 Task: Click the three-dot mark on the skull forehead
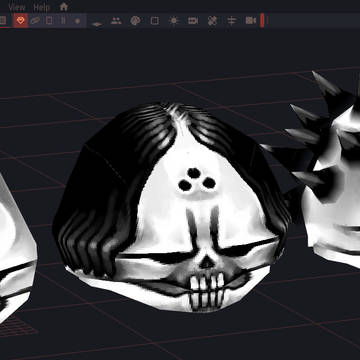pos(197,179)
